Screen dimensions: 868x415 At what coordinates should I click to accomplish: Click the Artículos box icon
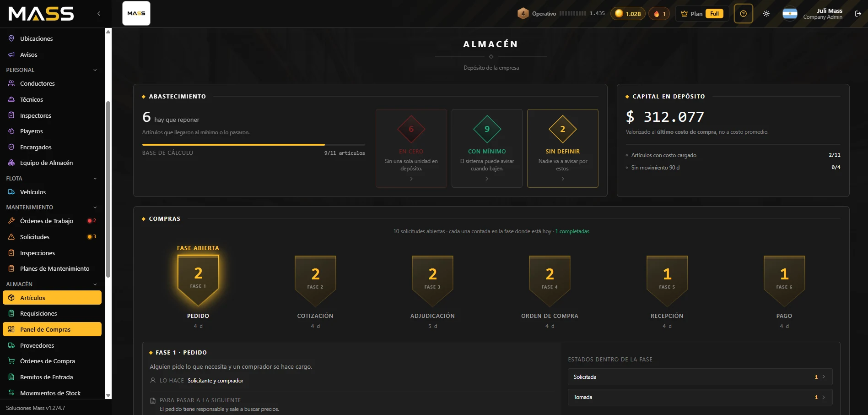pyautogui.click(x=11, y=298)
